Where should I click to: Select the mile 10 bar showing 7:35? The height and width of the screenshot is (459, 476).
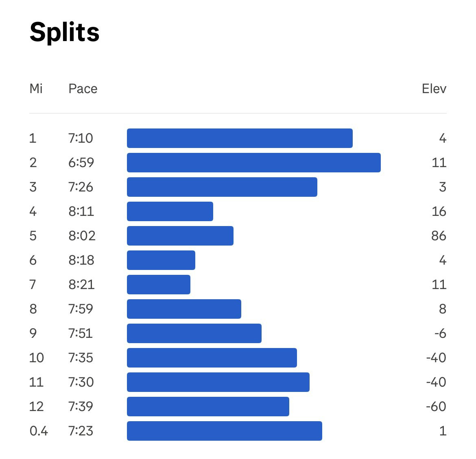(x=212, y=358)
